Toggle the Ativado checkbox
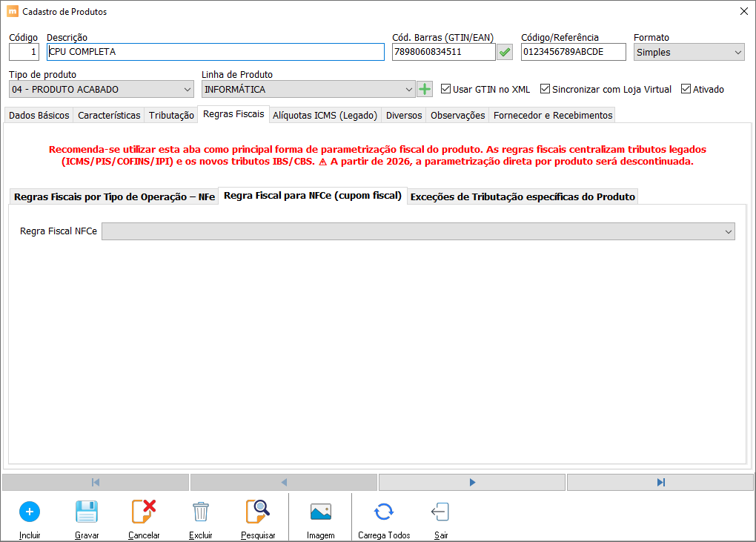This screenshot has height=542, width=756. (686, 89)
